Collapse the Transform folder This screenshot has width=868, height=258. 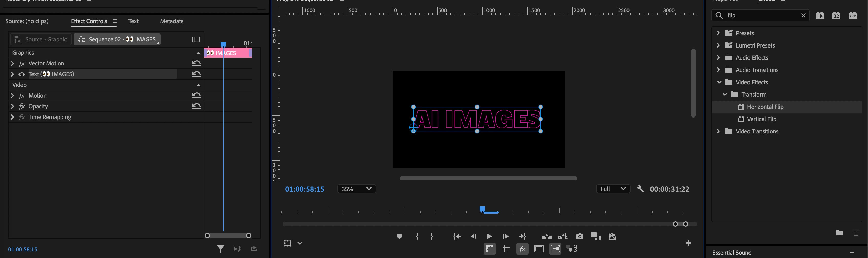click(x=725, y=95)
